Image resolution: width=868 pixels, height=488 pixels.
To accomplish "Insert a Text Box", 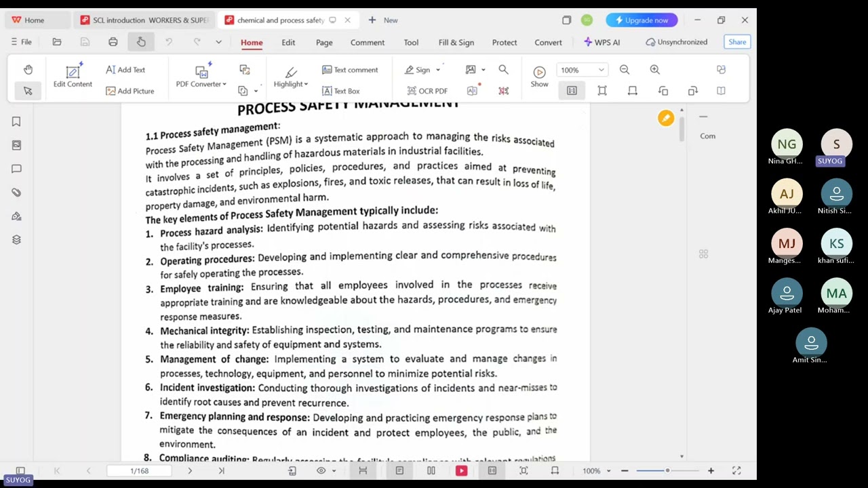I will point(340,91).
